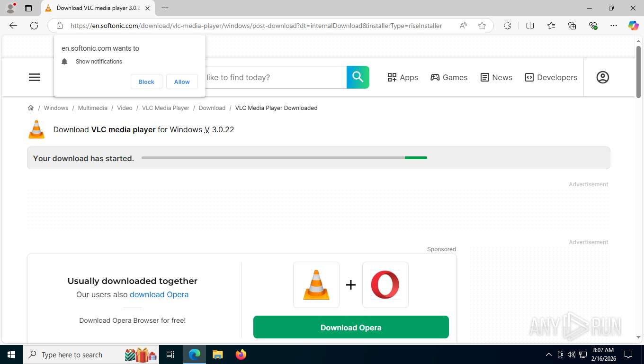Open the Windows Start menu
Viewport: 644px width, 364px height.
[x=11, y=355]
